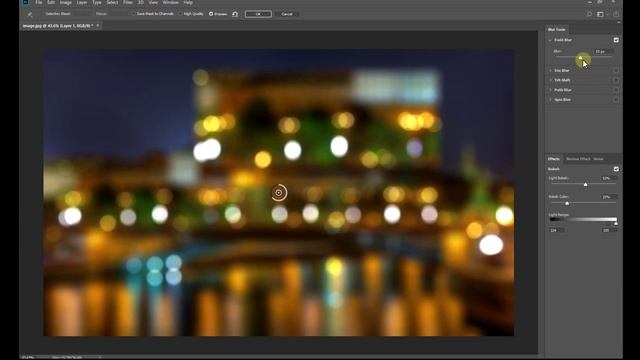640x360 pixels.
Task: Click the Photoshop logo icon
Action: point(26,2)
